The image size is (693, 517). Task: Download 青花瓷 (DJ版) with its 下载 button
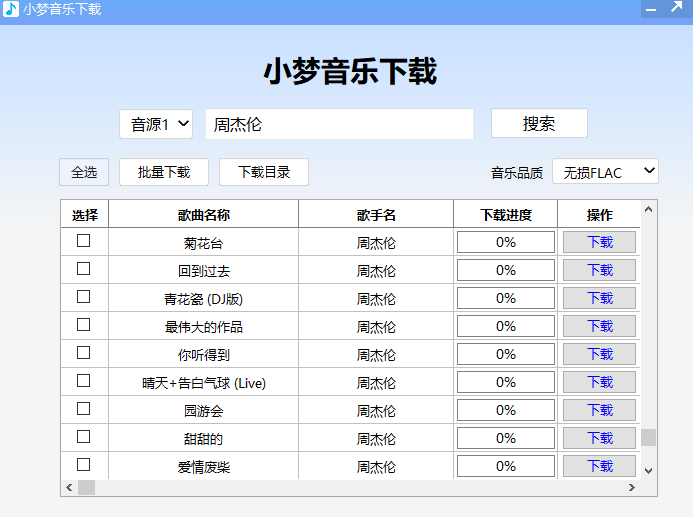(599, 298)
